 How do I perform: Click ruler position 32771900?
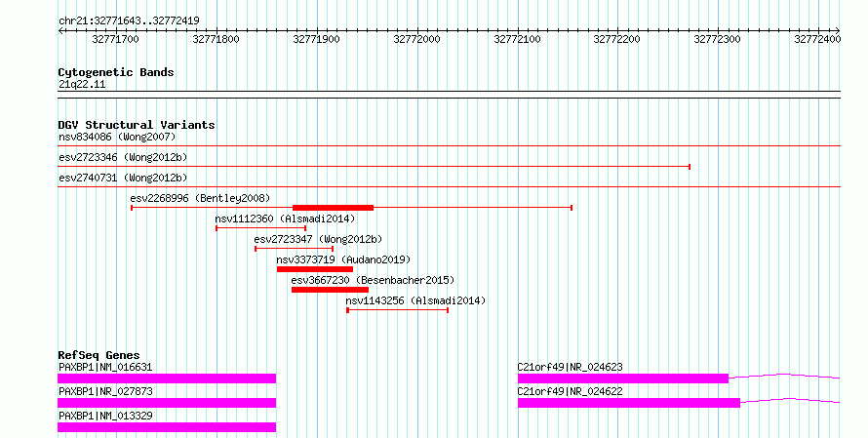pyautogui.click(x=316, y=39)
